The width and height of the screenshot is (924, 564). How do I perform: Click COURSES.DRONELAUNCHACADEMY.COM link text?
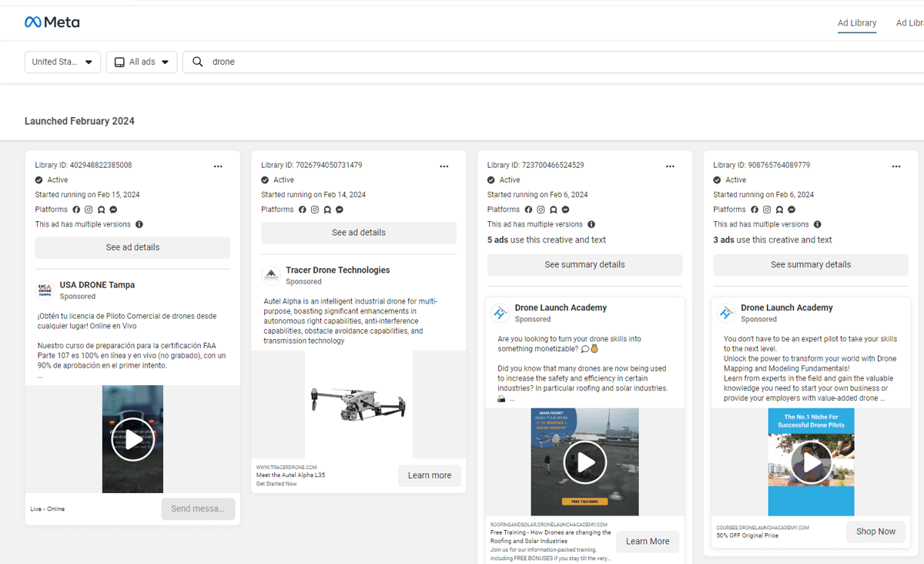coord(763,528)
